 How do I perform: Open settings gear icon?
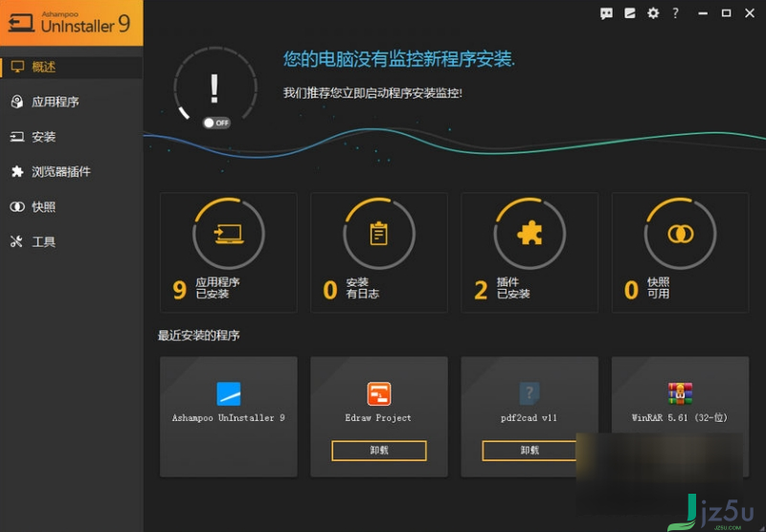[x=653, y=13]
